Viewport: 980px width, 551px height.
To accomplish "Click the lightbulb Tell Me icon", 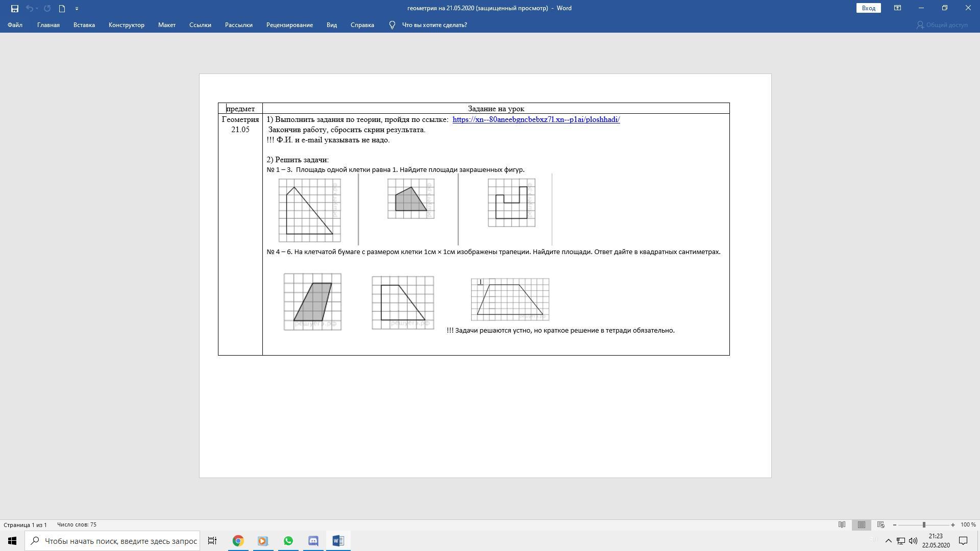I will 392,25.
